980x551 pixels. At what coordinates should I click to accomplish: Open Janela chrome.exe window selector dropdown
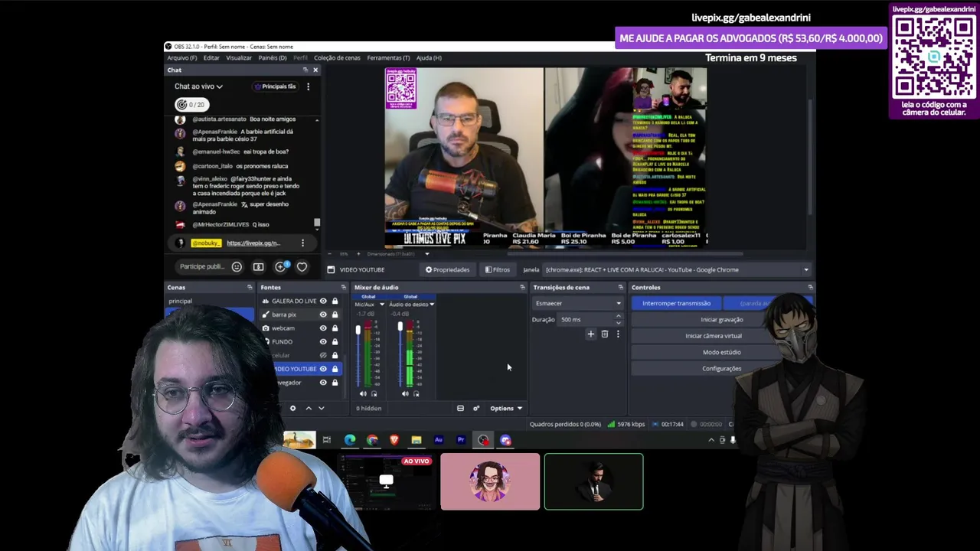(x=677, y=269)
